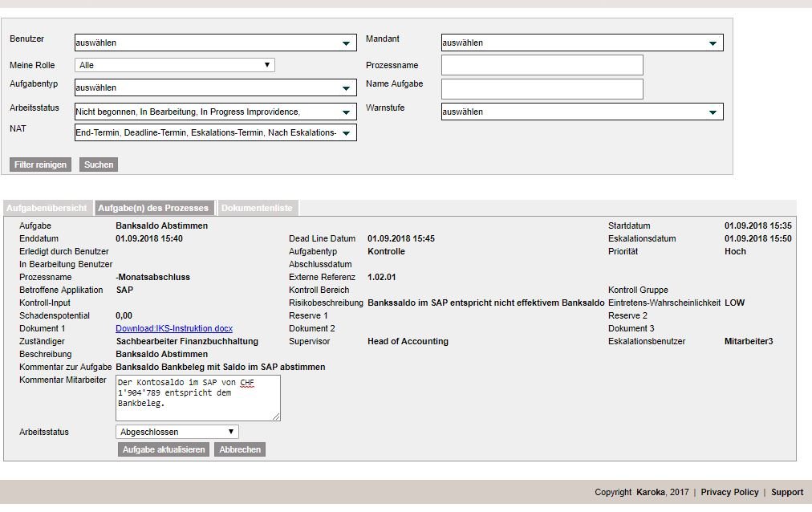Select the Aufgabe(n) des Prozesses tab

click(x=153, y=208)
